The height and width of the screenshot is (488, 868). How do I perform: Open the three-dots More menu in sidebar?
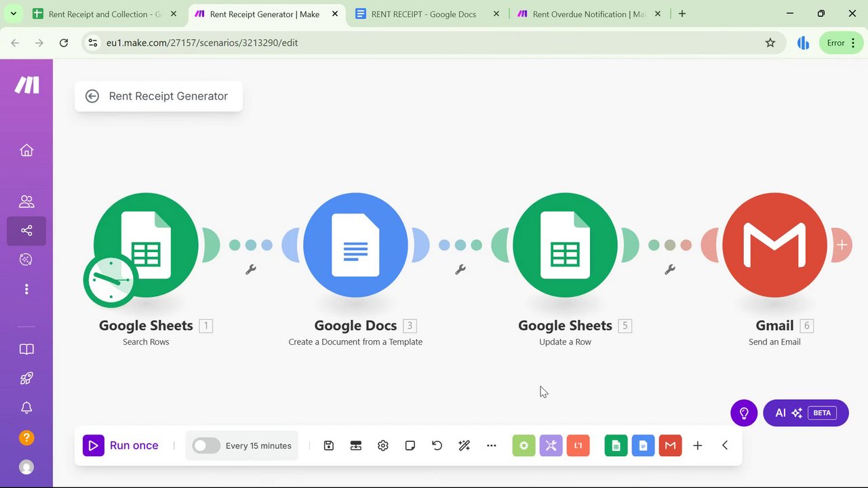[26, 289]
